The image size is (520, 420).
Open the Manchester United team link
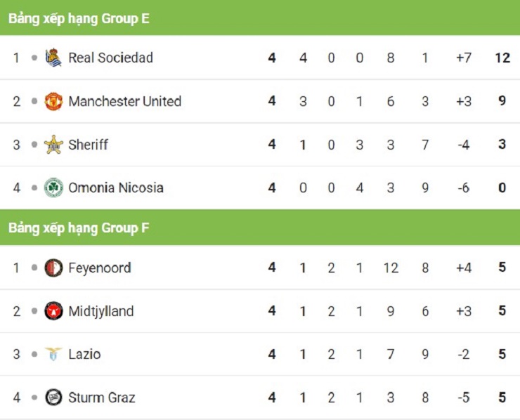(124, 101)
